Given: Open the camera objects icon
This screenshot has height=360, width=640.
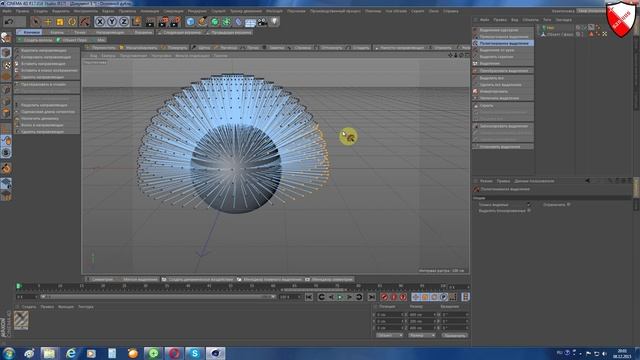Looking at the screenshot, I should (x=262, y=22).
